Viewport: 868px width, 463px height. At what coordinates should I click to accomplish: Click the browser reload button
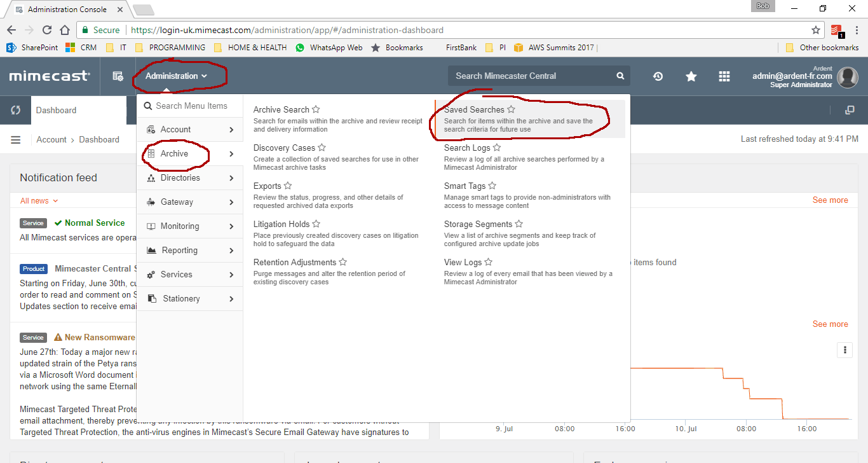46,30
